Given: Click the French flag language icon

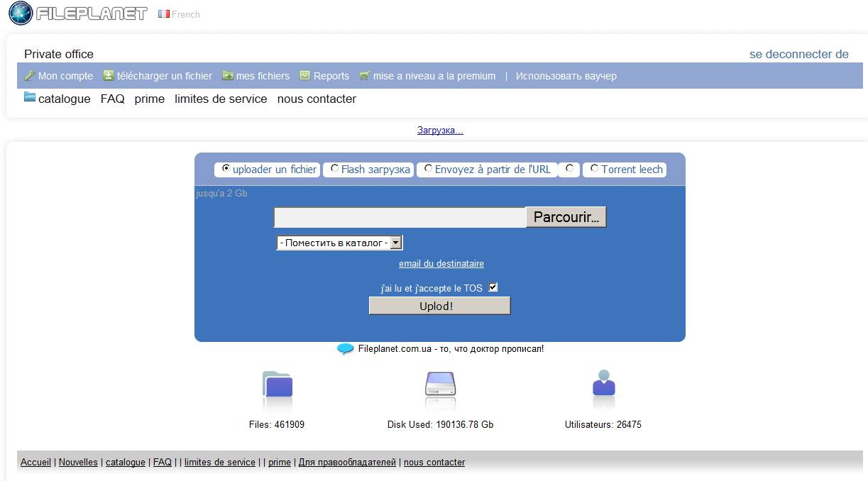Looking at the screenshot, I should tap(164, 14).
